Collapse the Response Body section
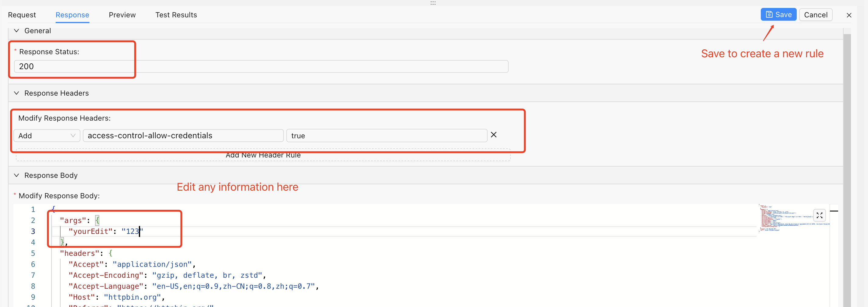This screenshot has width=868, height=307. (16, 175)
